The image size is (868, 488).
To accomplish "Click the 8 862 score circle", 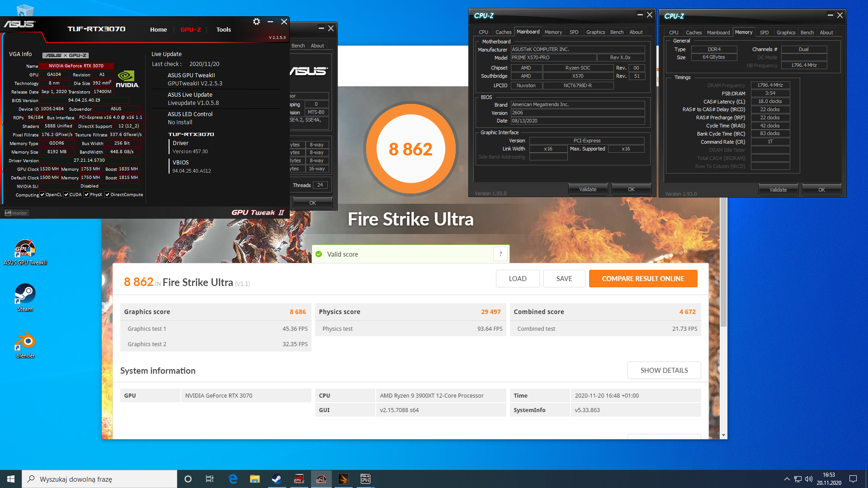I will (410, 149).
